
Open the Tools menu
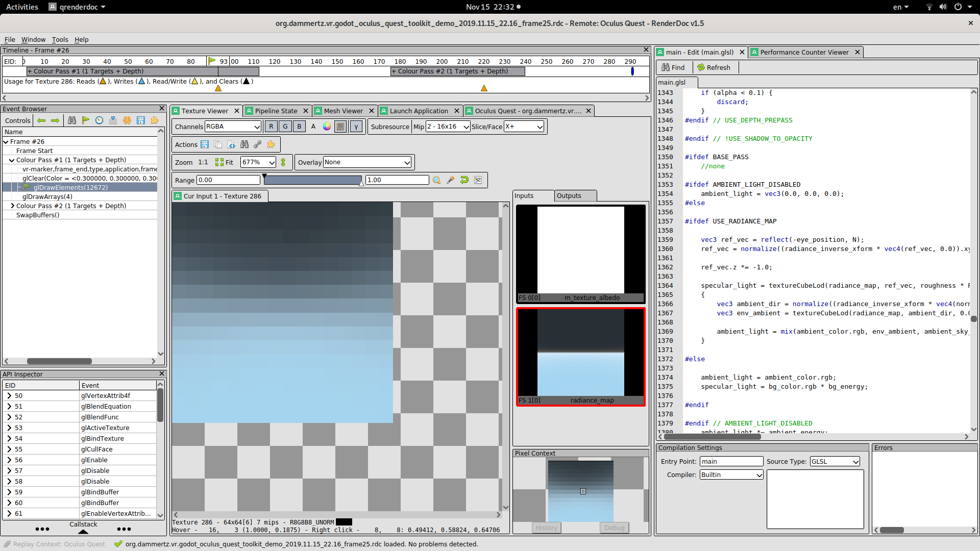[60, 39]
